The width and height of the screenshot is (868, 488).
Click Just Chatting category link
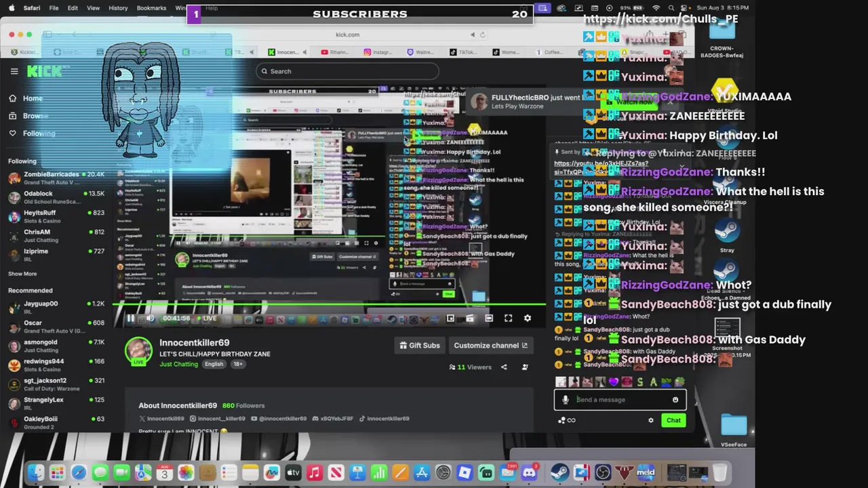(178, 365)
